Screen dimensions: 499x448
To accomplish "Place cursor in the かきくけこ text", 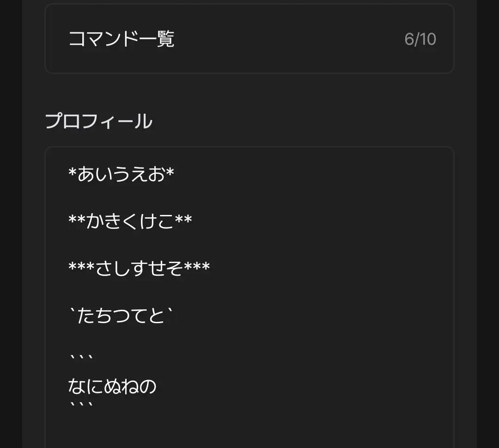I will (x=130, y=221).
